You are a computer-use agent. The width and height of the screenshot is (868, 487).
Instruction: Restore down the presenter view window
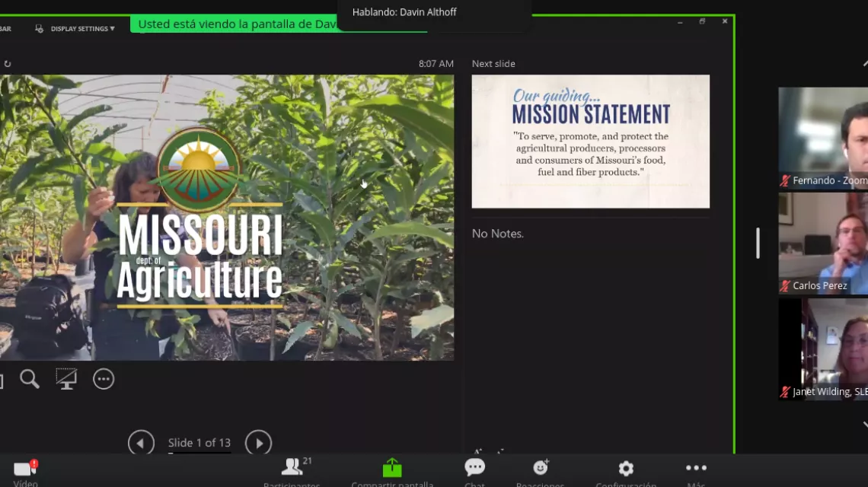pos(702,22)
